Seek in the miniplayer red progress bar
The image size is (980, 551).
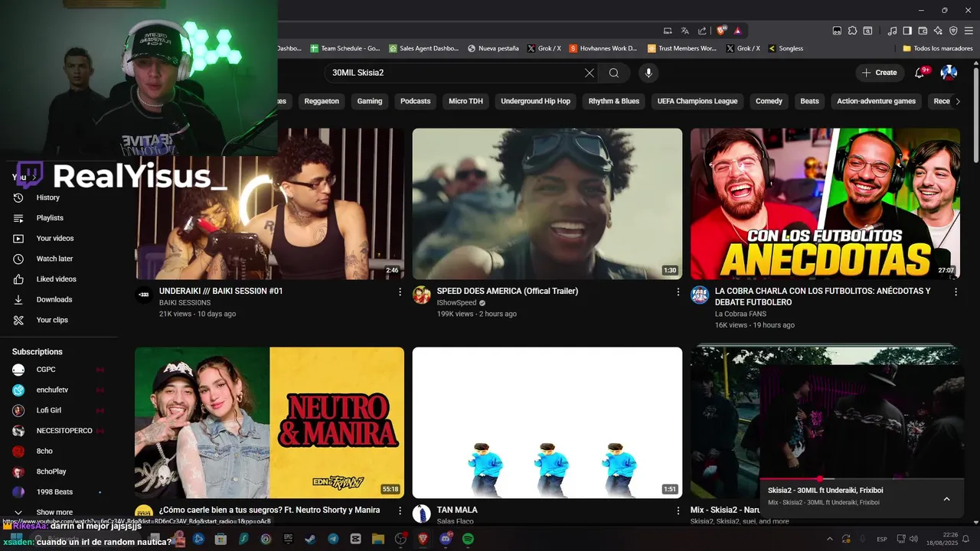tap(861, 479)
